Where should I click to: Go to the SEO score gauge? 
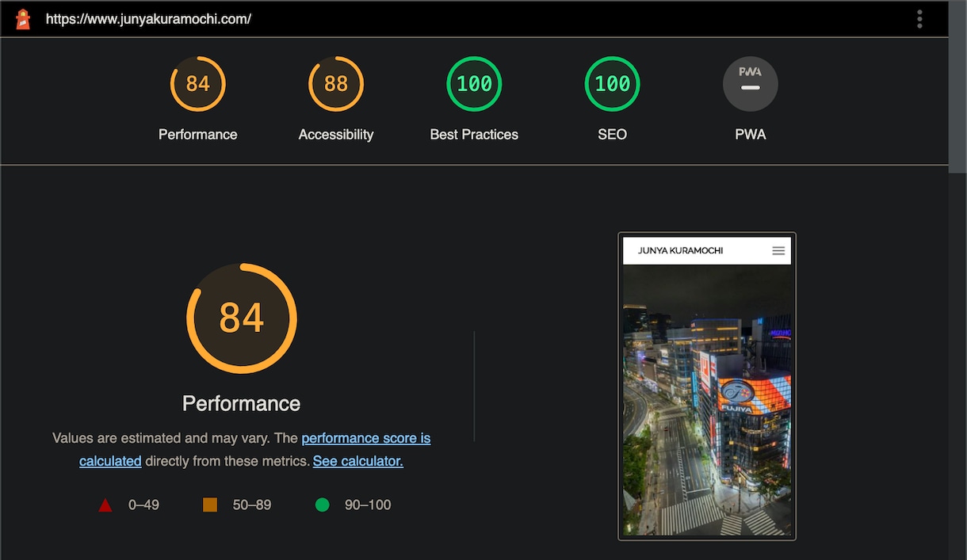click(x=612, y=83)
